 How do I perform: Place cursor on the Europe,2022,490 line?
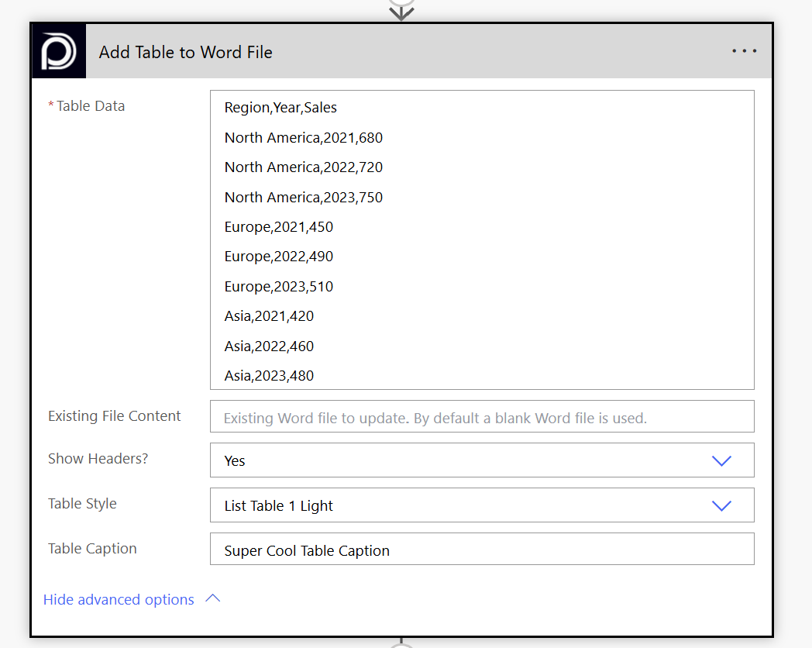click(278, 257)
